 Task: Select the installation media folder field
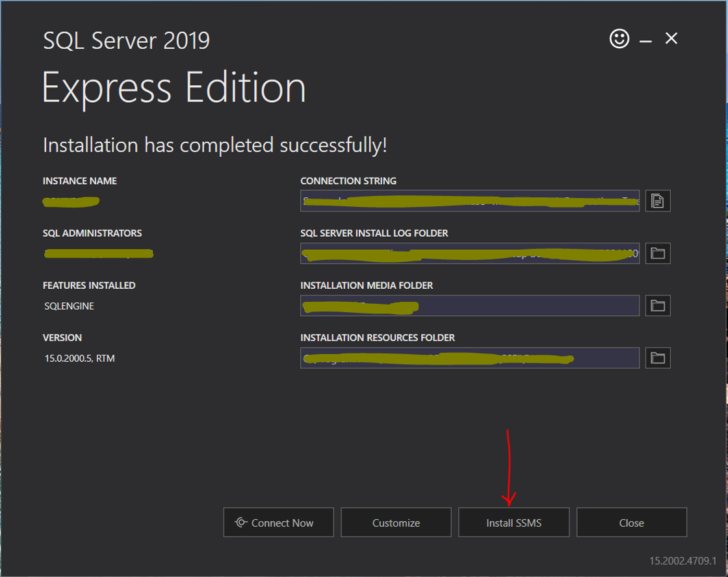coord(470,306)
